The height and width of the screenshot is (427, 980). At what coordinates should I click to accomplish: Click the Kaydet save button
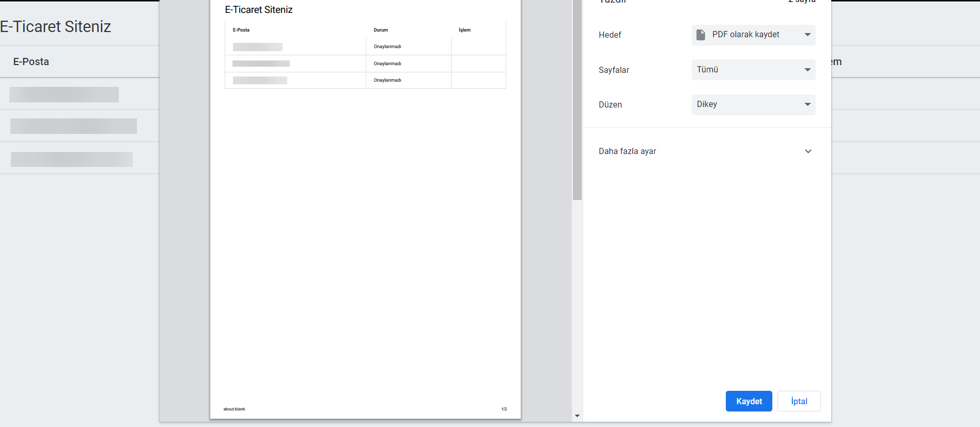click(749, 401)
